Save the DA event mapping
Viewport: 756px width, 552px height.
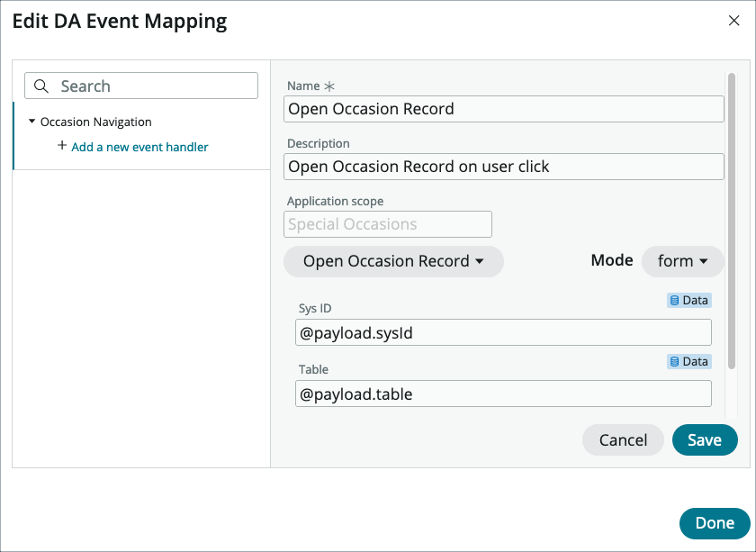tap(705, 440)
